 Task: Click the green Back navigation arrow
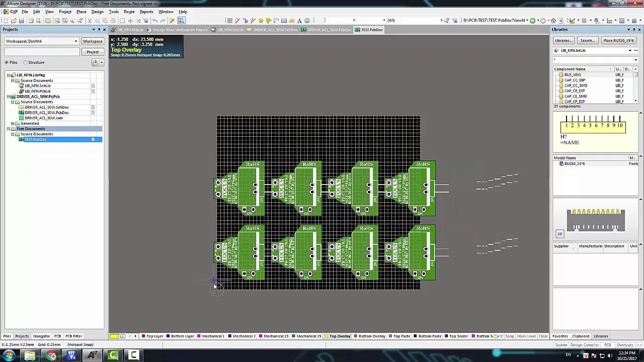(x=532, y=21)
